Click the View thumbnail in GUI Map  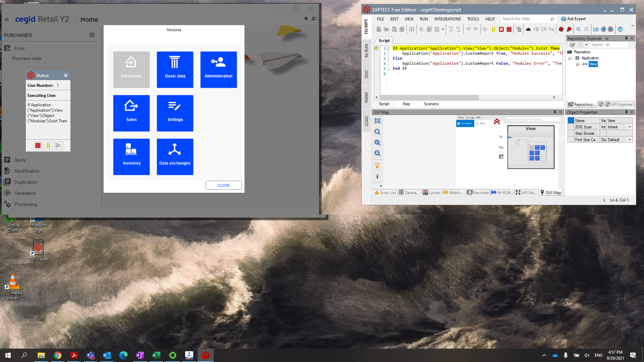click(x=531, y=147)
